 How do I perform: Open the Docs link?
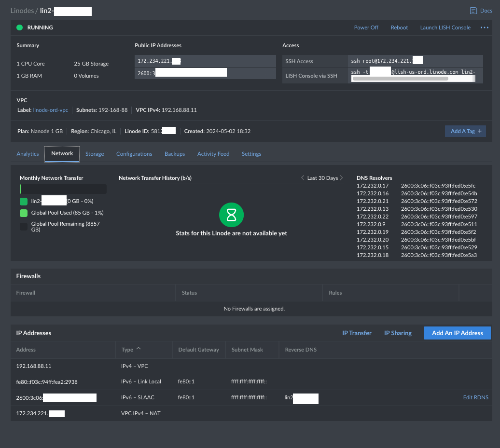486,11
